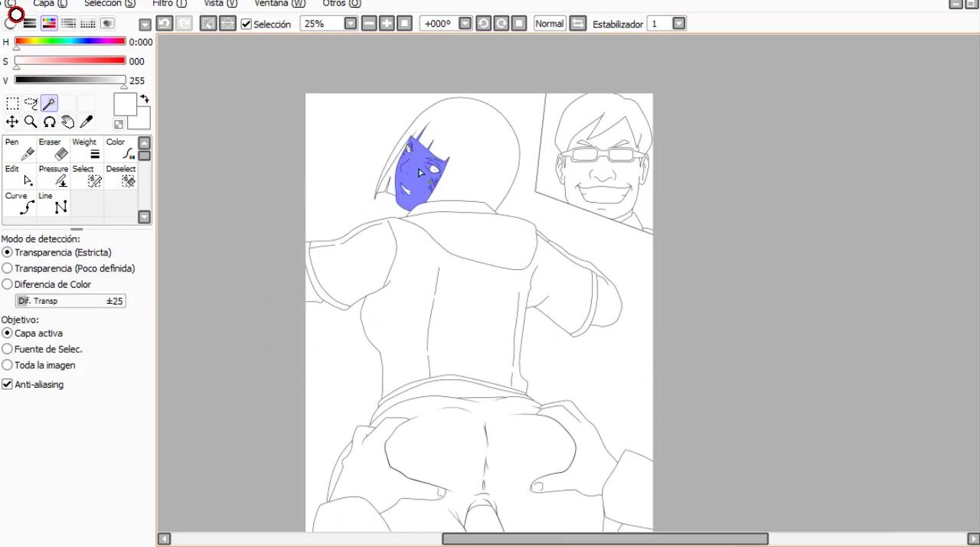This screenshot has height=547, width=980.
Task: Select the Magic Wand tool
Action: (x=49, y=103)
